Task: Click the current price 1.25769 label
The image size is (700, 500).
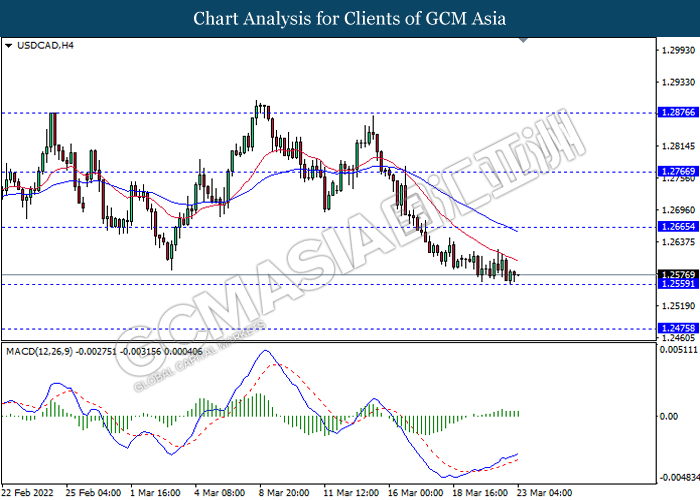Action: click(679, 275)
